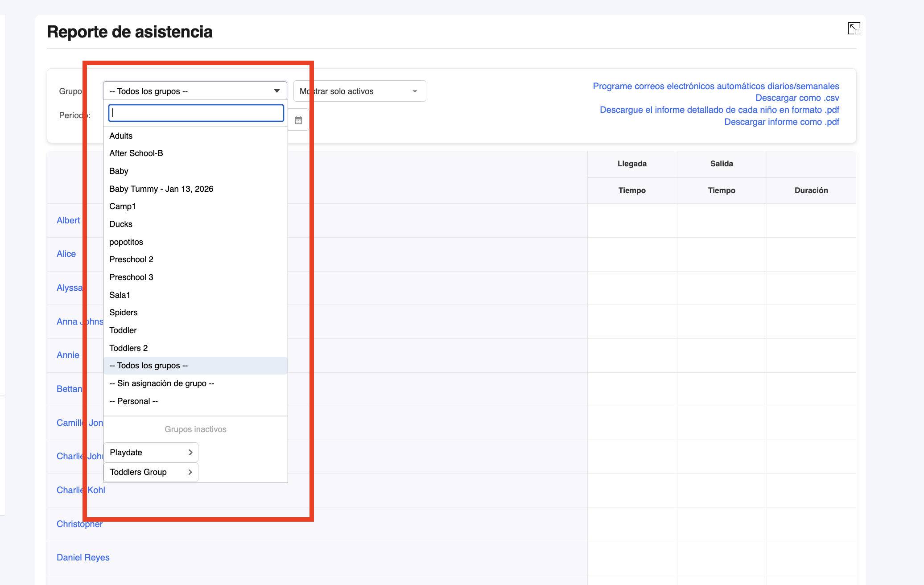The image size is (924, 585).
Task: Click the group search input field
Action: [x=196, y=113]
